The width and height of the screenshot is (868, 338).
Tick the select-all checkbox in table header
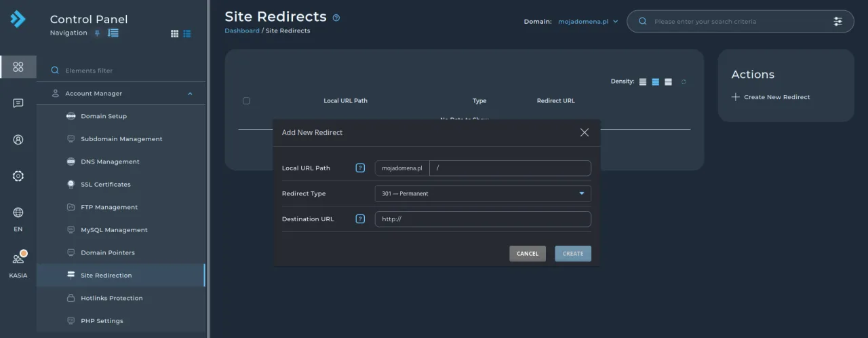(x=246, y=101)
